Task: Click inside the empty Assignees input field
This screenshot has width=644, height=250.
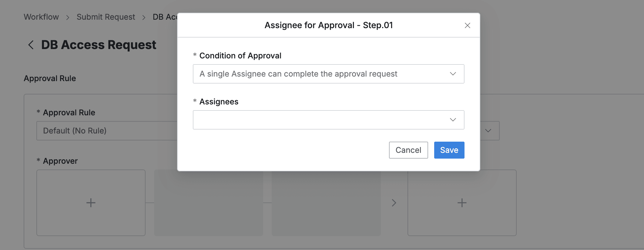Action: [303, 120]
